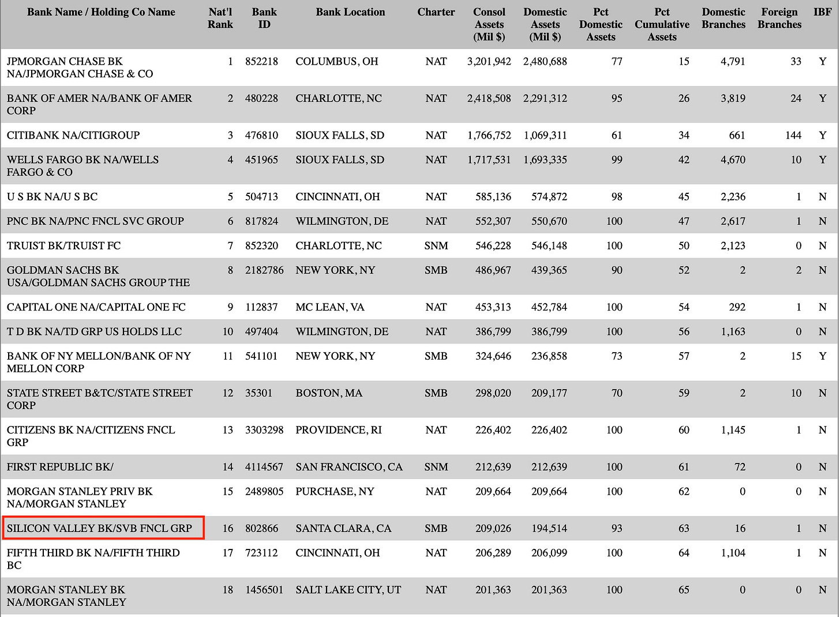This screenshot has height=617, width=840.
Task: Click the location "SALT LAKE CITY, UT"
Action: coord(348,590)
